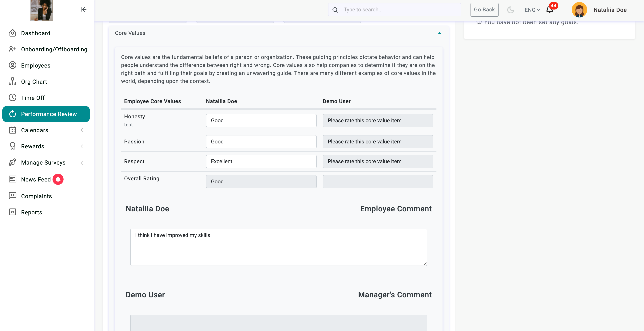Click the Go Back button
Viewport: 644px width, 331px height.
point(484,10)
